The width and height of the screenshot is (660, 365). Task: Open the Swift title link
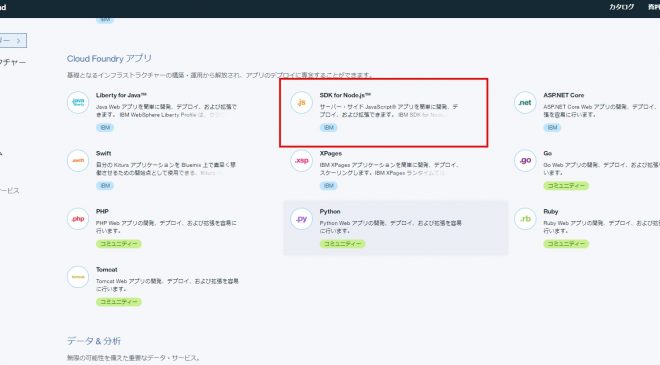103,153
